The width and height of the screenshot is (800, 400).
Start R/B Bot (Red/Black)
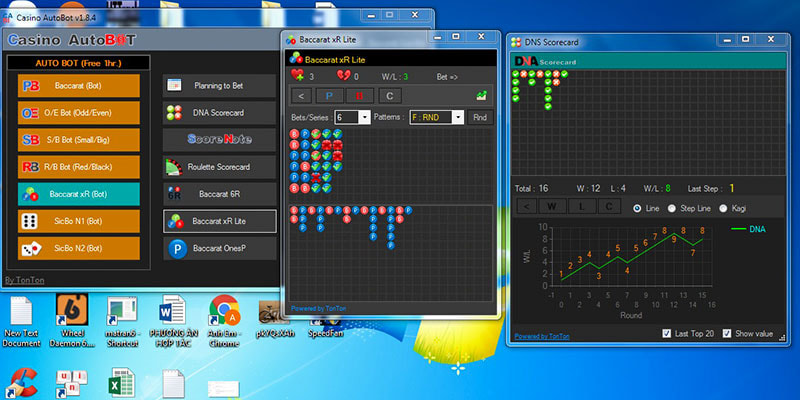pos(79,167)
